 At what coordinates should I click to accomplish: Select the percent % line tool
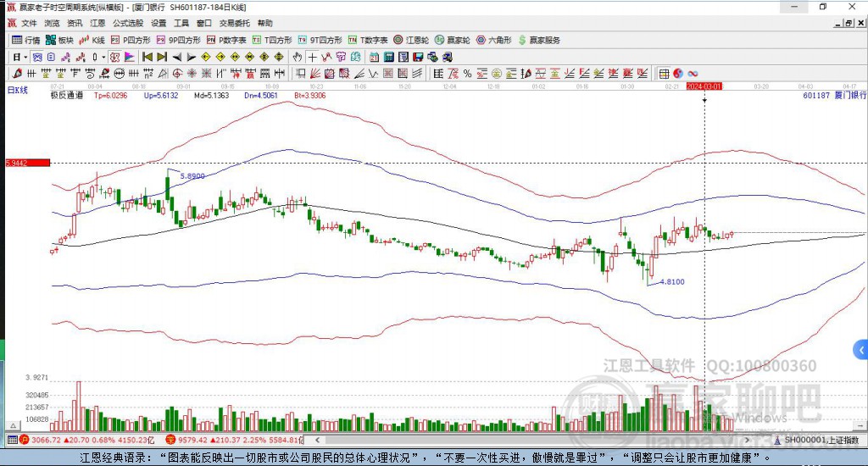pos(467,74)
